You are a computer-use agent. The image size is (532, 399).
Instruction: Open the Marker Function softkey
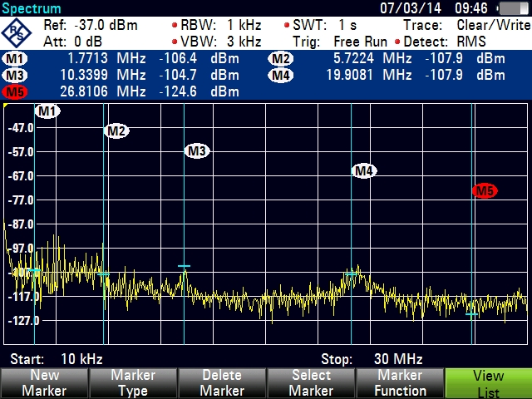[400, 383]
